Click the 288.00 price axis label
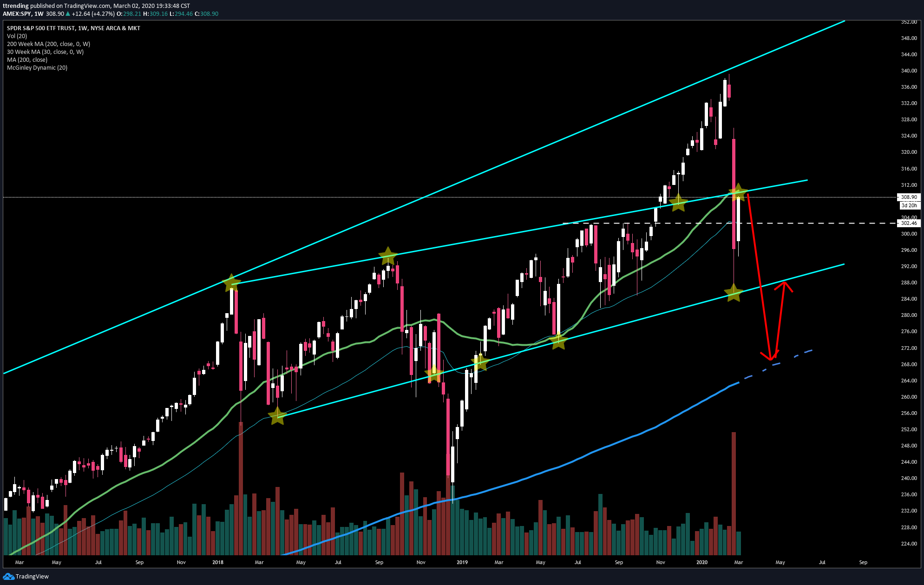 [909, 283]
